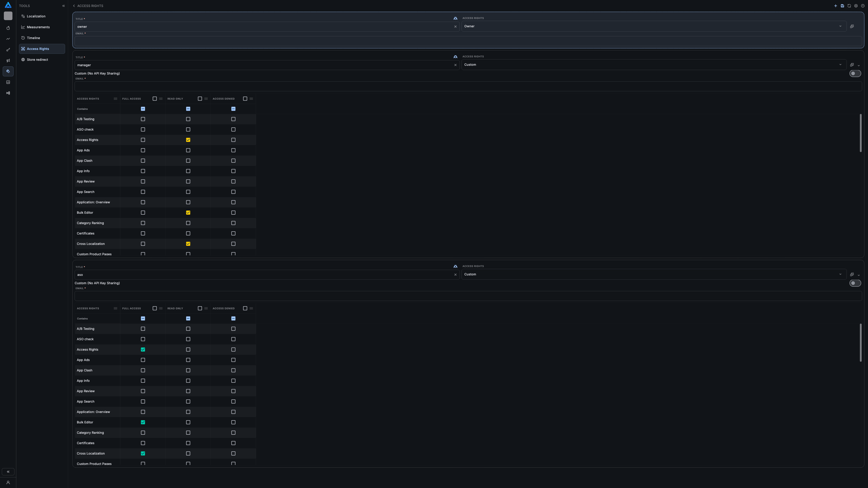868x488 pixels.
Task: Click the Apple logo icon in rail
Action: point(8,28)
